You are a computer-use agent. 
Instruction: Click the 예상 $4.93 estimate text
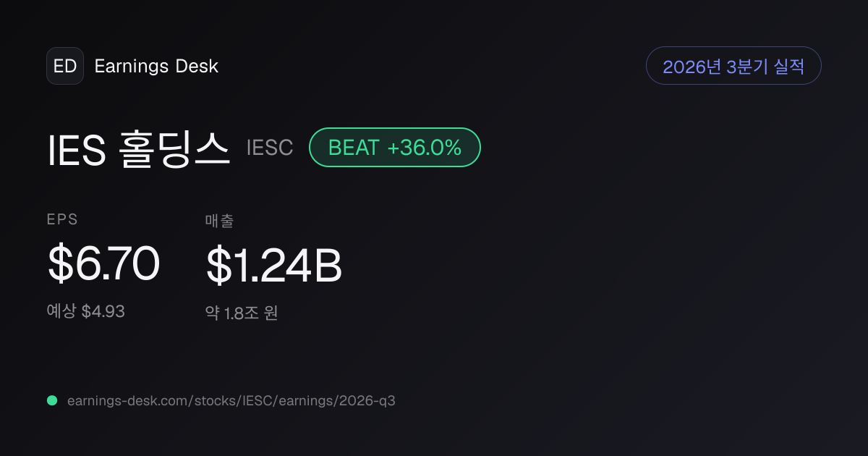[86, 311]
